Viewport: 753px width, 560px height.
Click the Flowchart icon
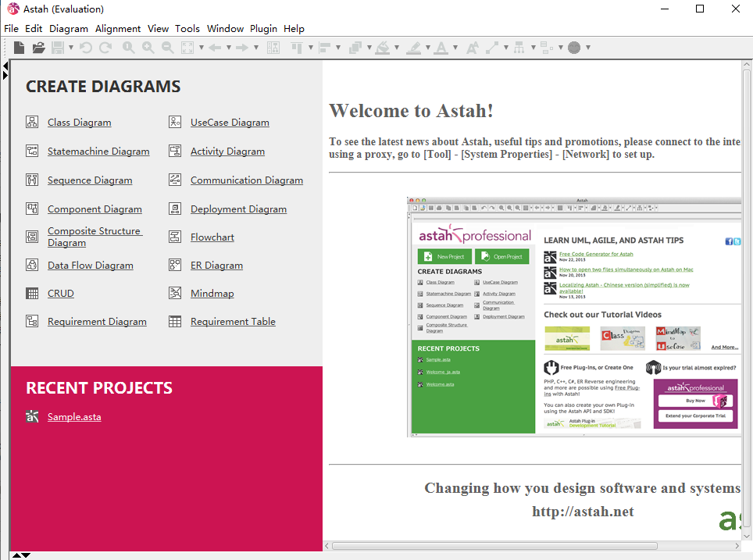(x=175, y=237)
